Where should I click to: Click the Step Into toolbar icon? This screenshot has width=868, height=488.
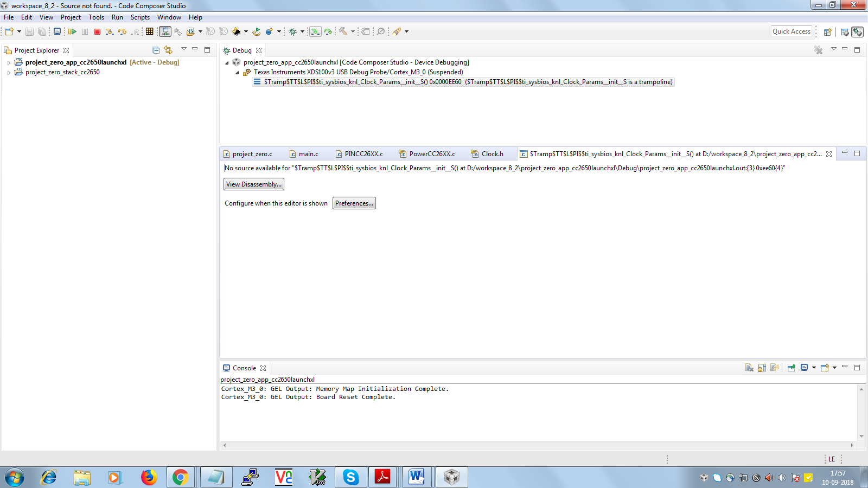coord(110,31)
